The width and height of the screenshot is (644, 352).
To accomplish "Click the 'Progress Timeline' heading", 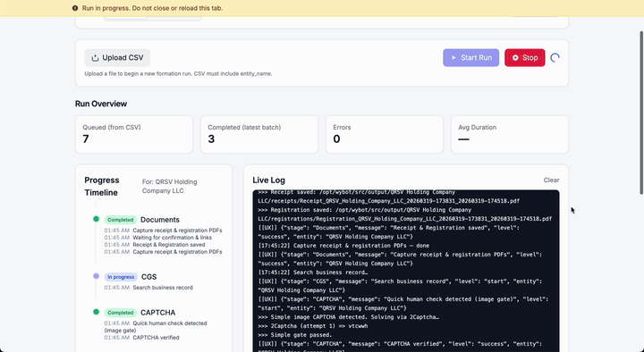I will click(102, 186).
